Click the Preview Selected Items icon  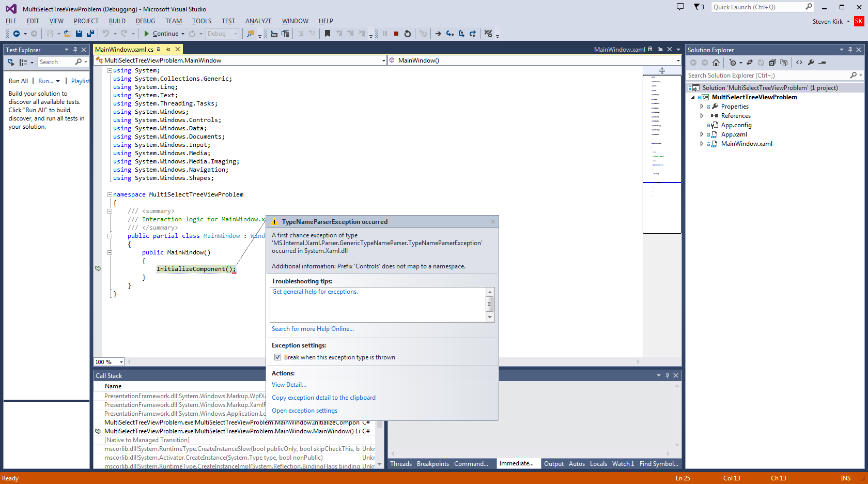click(823, 63)
